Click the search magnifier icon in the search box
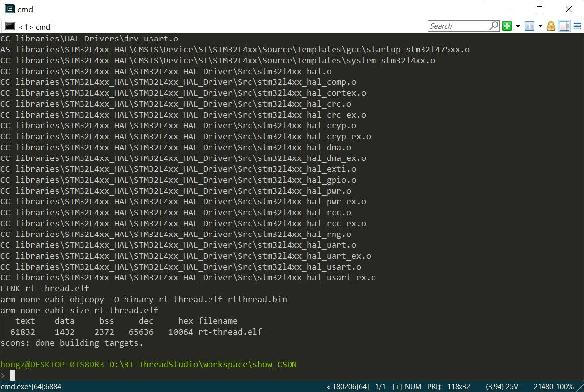The image size is (584, 392). pos(494,25)
